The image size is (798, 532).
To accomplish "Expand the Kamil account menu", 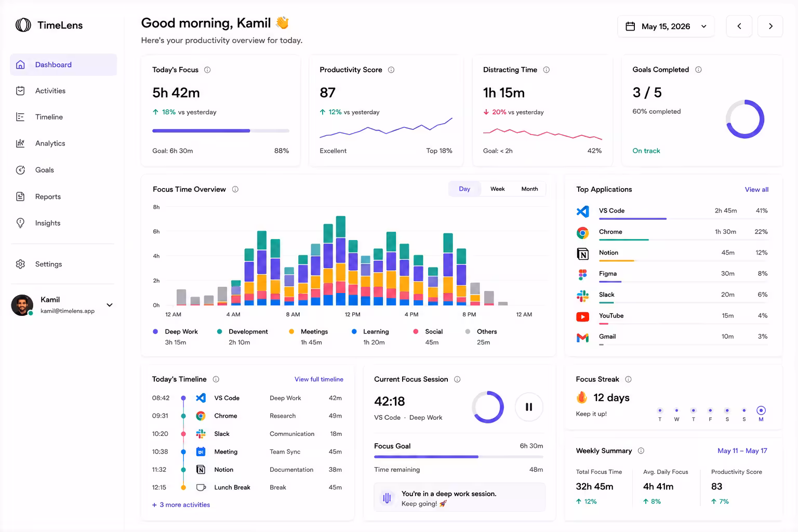I will click(110, 305).
